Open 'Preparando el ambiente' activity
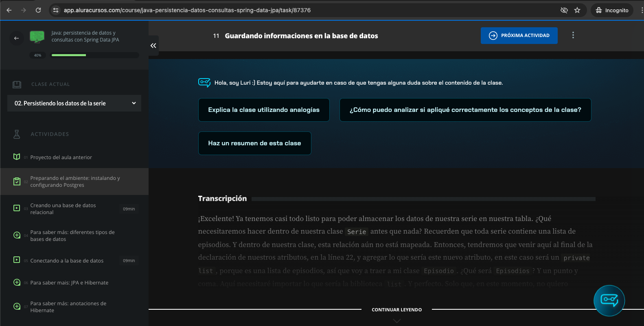The image size is (644, 326). [74, 182]
